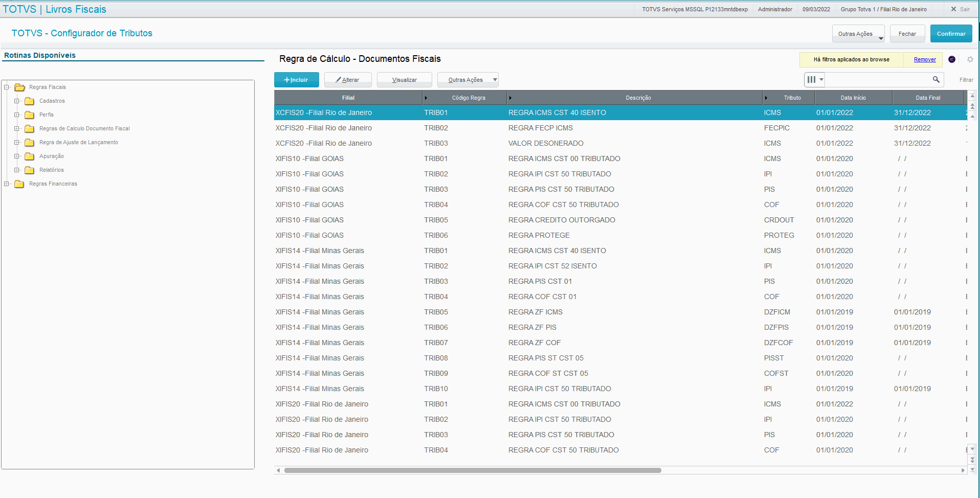980x498 pixels.
Task: Open the Regras Fiscais folder icon
Action: point(20,87)
